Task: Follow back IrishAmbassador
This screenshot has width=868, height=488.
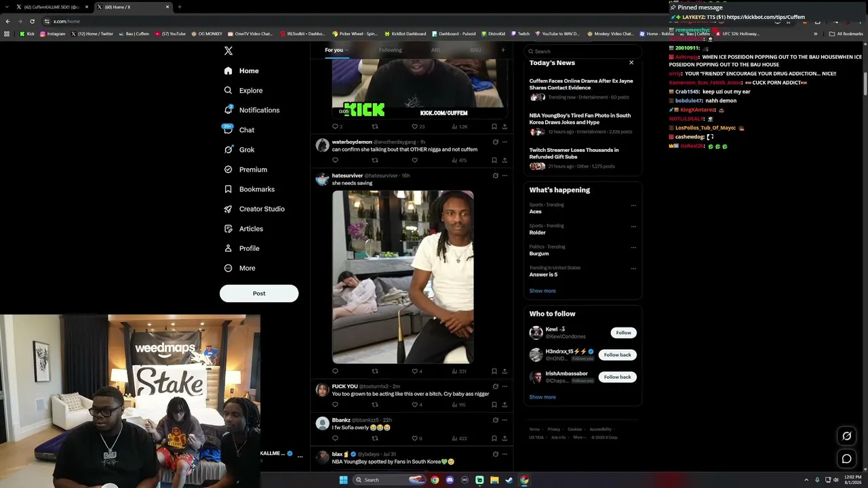Action: point(617,377)
